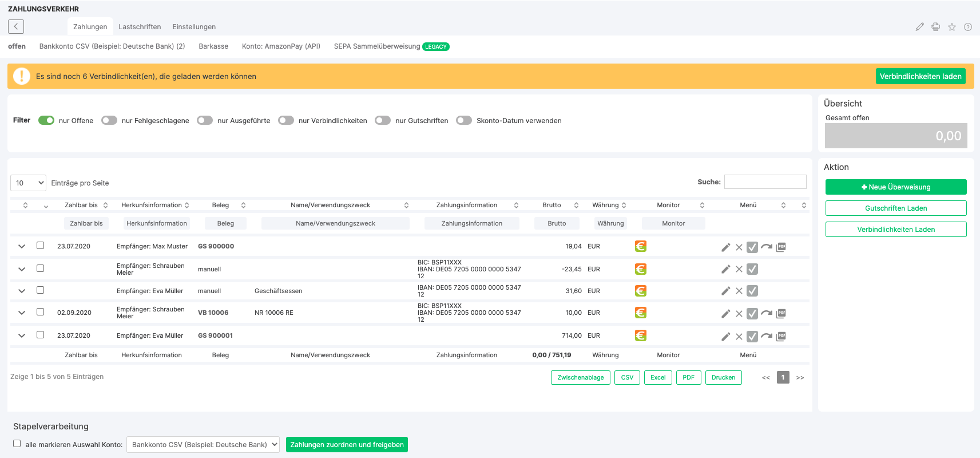Click the pencil edit icon for GS 900000 row
Screen dimensions: 980x458
725,247
